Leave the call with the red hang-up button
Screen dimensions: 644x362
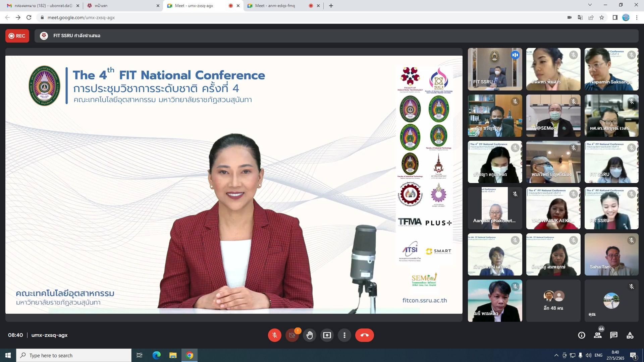364,335
